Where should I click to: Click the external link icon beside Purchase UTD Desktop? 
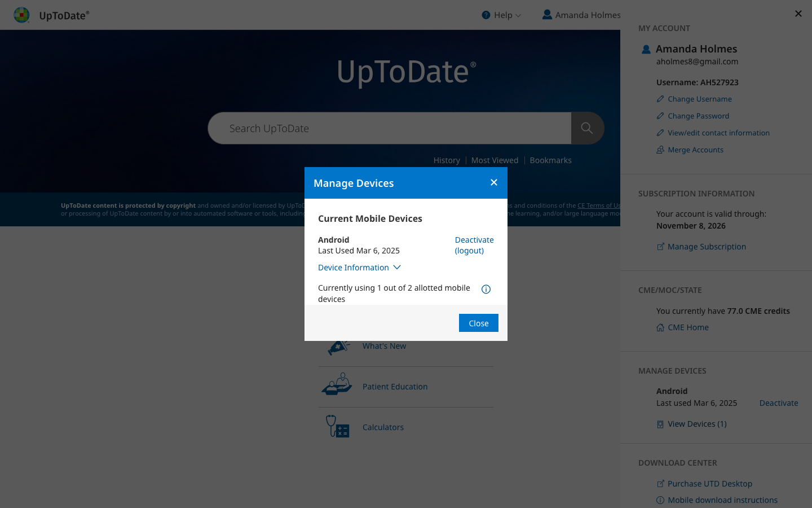pos(660,484)
